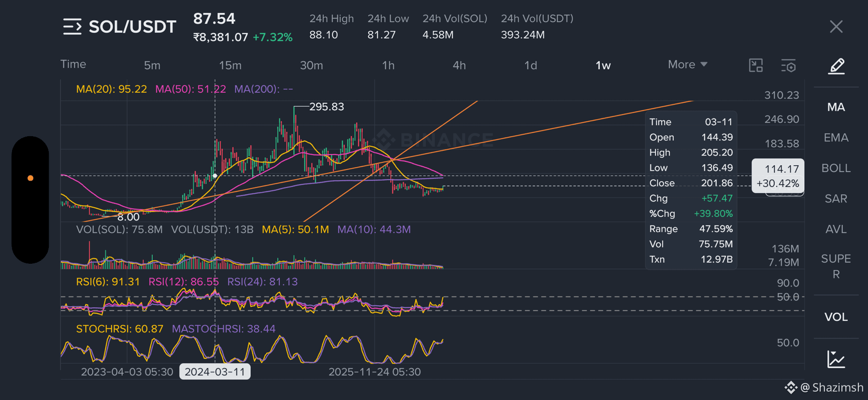
Task: Toggle the BOLL overlay indicator
Action: (836, 168)
